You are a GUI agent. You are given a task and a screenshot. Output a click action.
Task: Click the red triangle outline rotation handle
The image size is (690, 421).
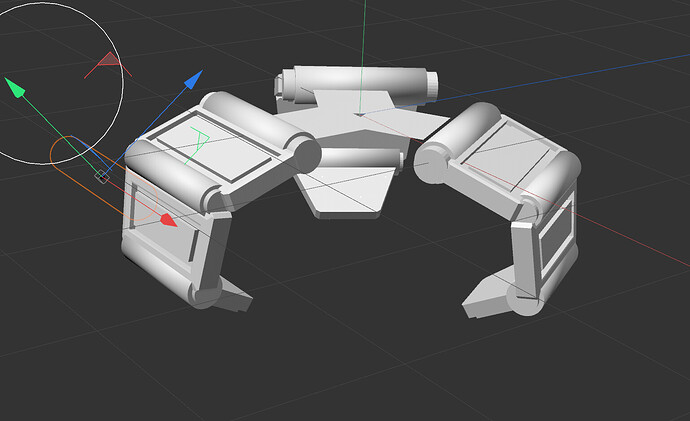tap(108, 65)
